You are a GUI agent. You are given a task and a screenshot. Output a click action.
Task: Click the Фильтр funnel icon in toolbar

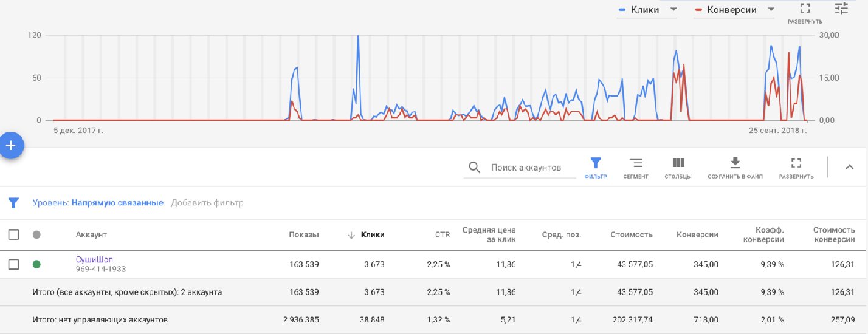click(596, 163)
